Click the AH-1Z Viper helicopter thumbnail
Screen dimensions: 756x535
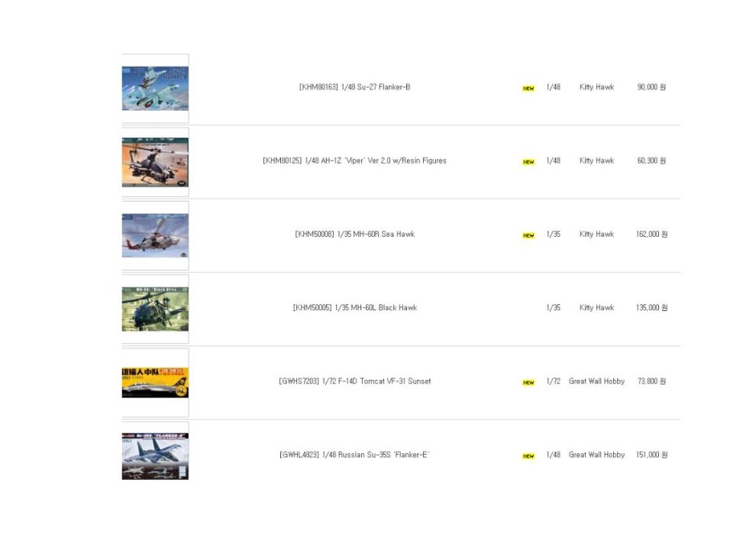pyautogui.click(x=155, y=161)
